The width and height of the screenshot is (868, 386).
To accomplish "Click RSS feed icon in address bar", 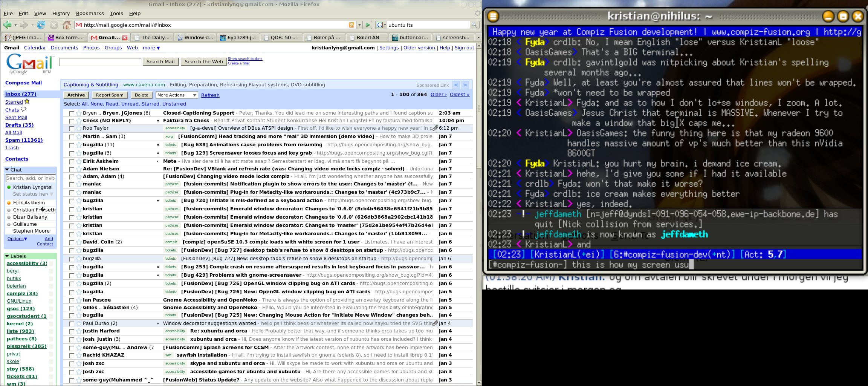I will (x=351, y=25).
